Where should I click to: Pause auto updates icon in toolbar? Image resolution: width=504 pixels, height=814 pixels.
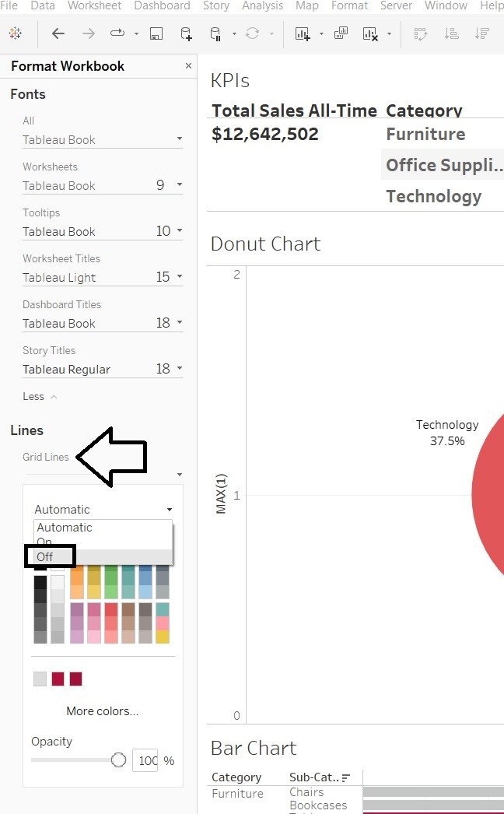tap(215, 34)
